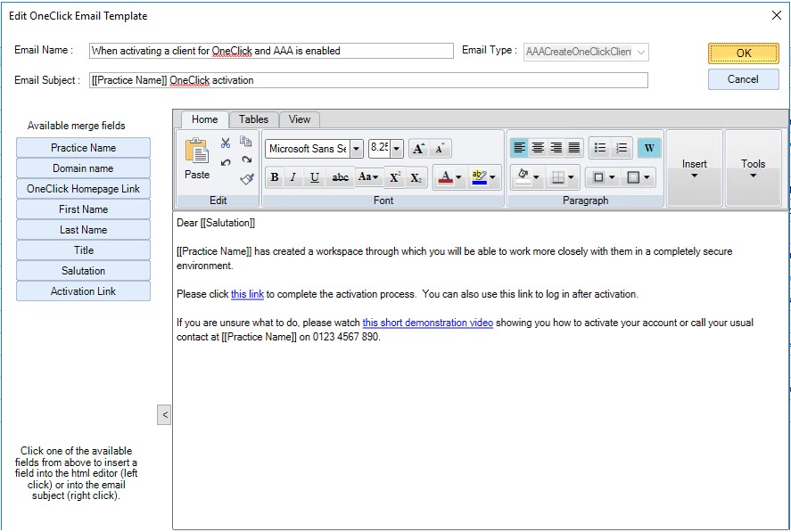Apply strikethrough with the abc button
The width and height of the screenshot is (791, 532).
point(340,177)
